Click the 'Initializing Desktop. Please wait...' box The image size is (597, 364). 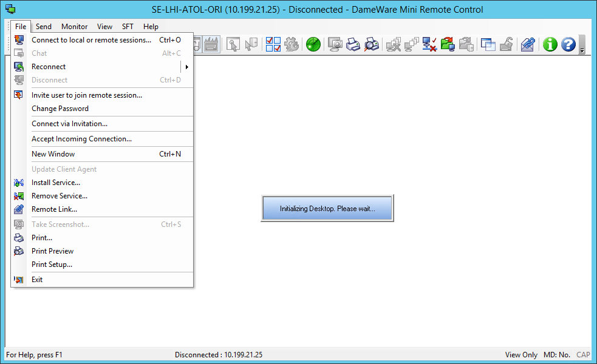tap(327, 209)
